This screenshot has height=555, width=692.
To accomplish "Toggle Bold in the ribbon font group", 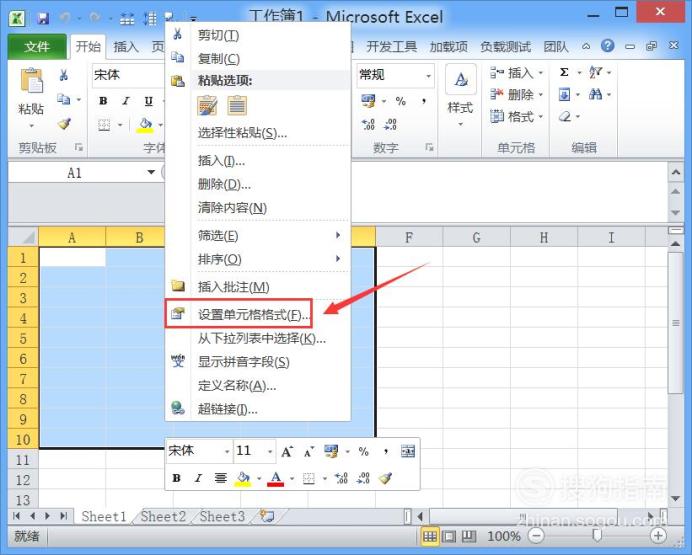I will pos(103,101).
